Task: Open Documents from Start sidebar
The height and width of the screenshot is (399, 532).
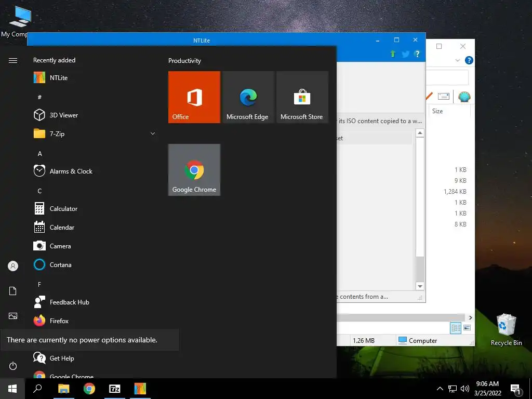Action: click(13, 291)
